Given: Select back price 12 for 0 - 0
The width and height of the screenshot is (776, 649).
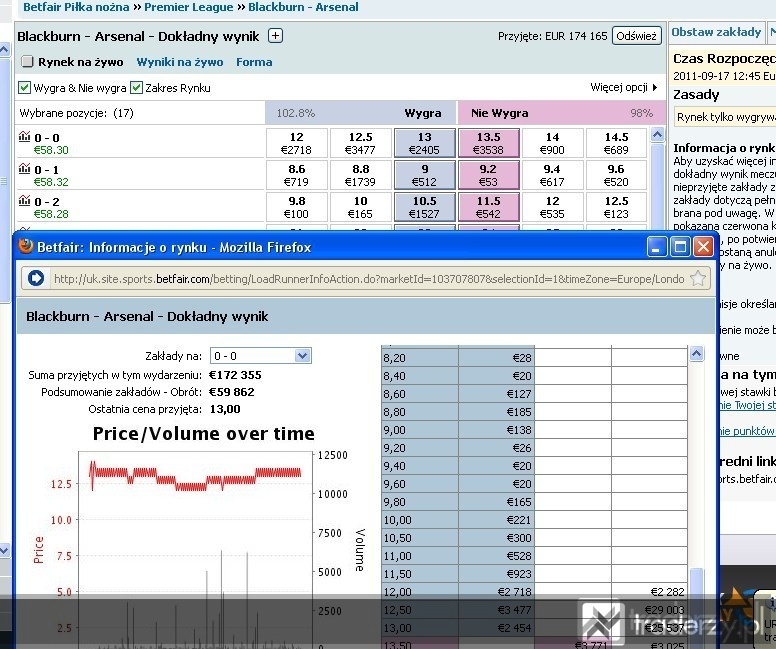Looking at the screenshot, I should tap(296, 143).
